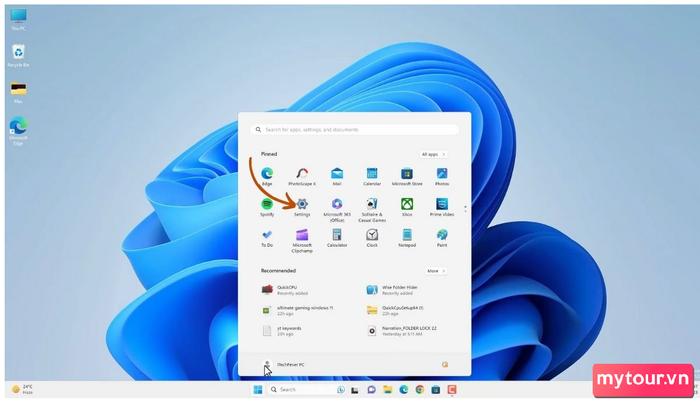Viewport: 700px width, 405px height.
Task: Open Microsoft Edge from the taskbar
Action: (x=404, y=390)
